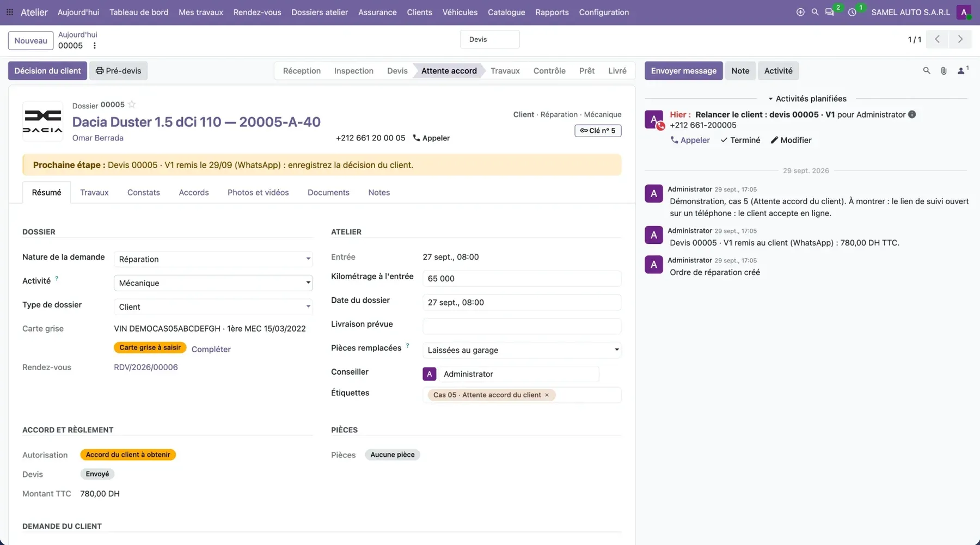980x545 pixels.
Task: Click Envoyer message button
Action: coord(684,71)
